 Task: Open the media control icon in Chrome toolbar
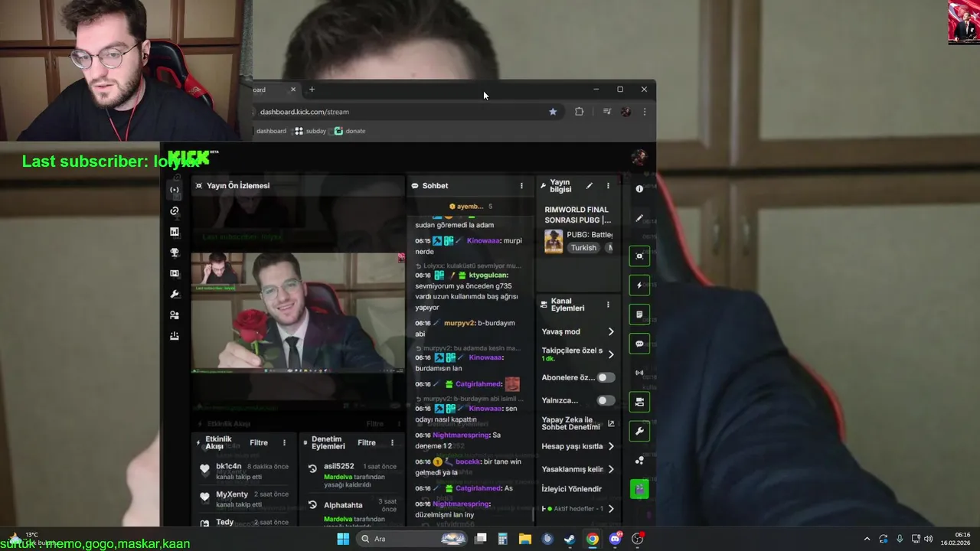click(x=606, y=112)
